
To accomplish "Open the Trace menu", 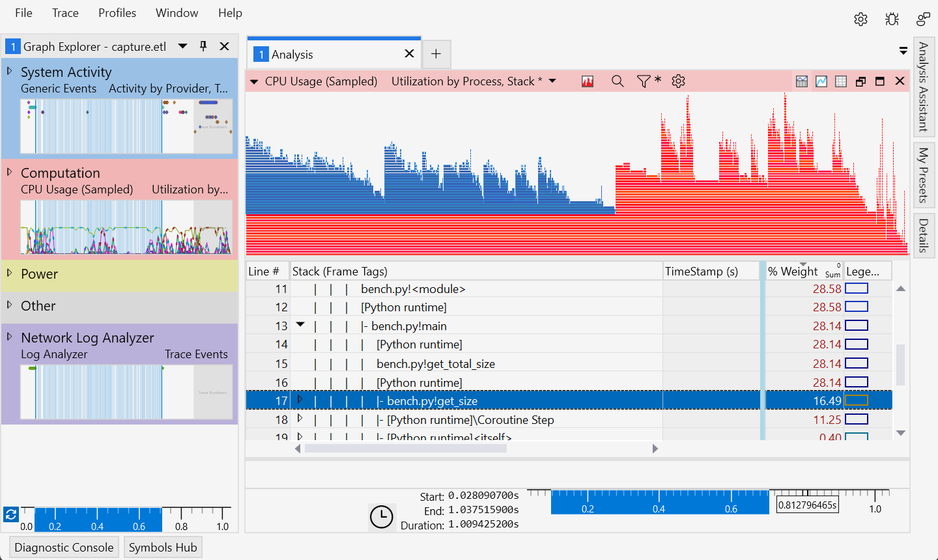I will (64, 12).
